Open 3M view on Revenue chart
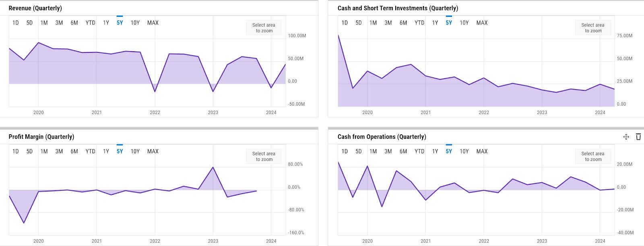644x246 pixels. pos(60,23)
